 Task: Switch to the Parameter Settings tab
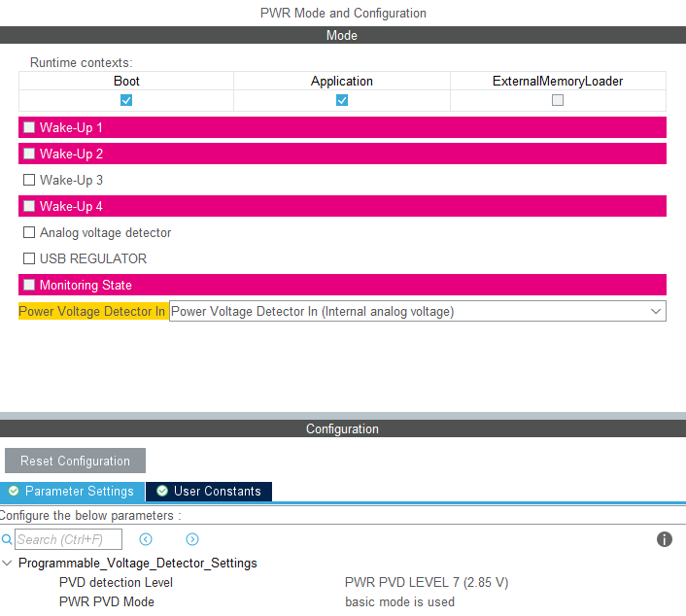tap(72, 492)
